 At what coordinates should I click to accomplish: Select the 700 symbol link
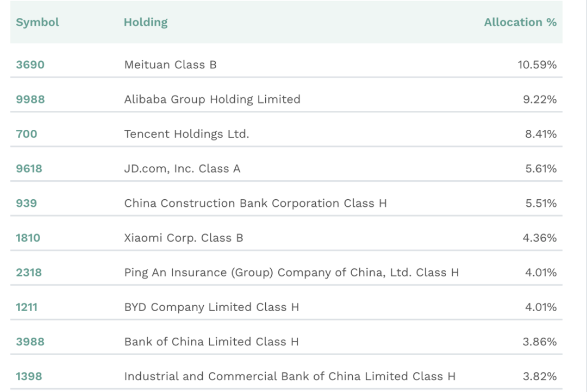pyautogui.click(x=26, y=134)
